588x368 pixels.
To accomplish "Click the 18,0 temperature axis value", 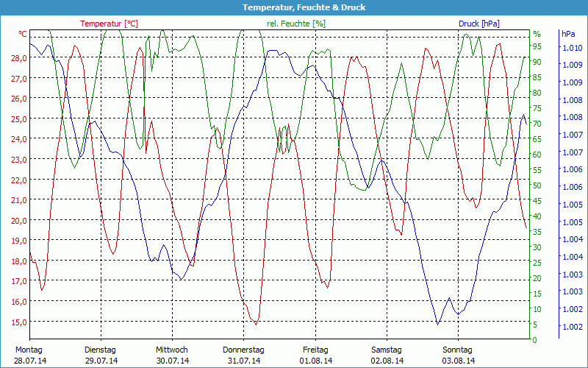I will [x=19, y=261].
